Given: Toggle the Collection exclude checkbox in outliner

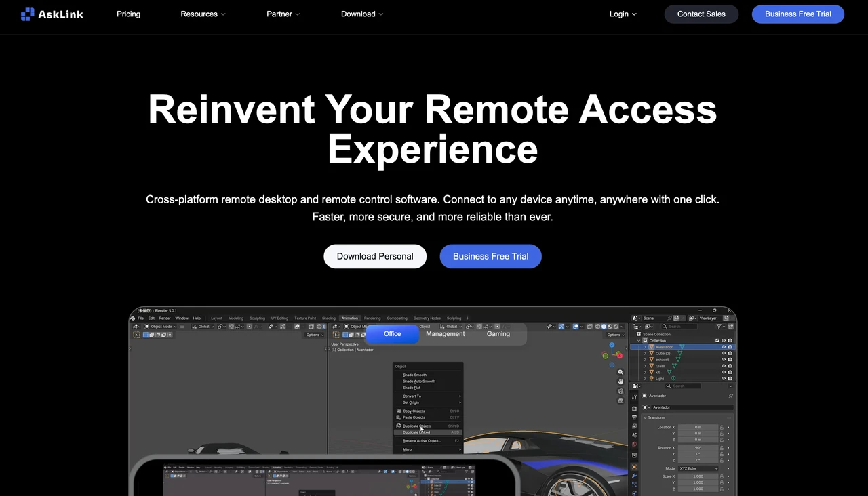Looking at the screenshot, I should pyautogui.click(x=717, y=341).
